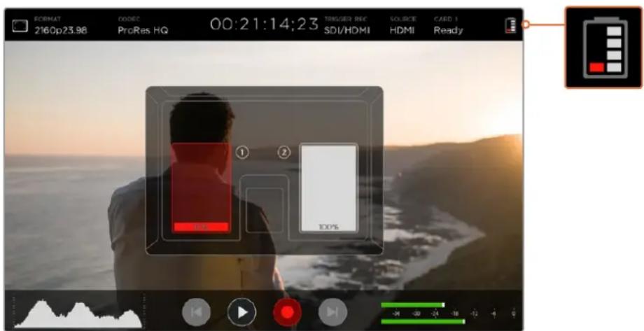Tap the circled number 2 battery label

pos(283,153)
